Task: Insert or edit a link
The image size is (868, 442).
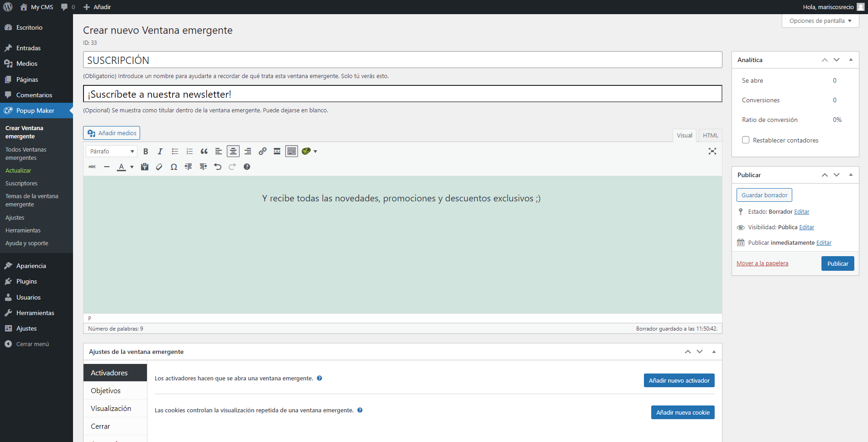Action: pyautogui.click(x=262, y=151)
